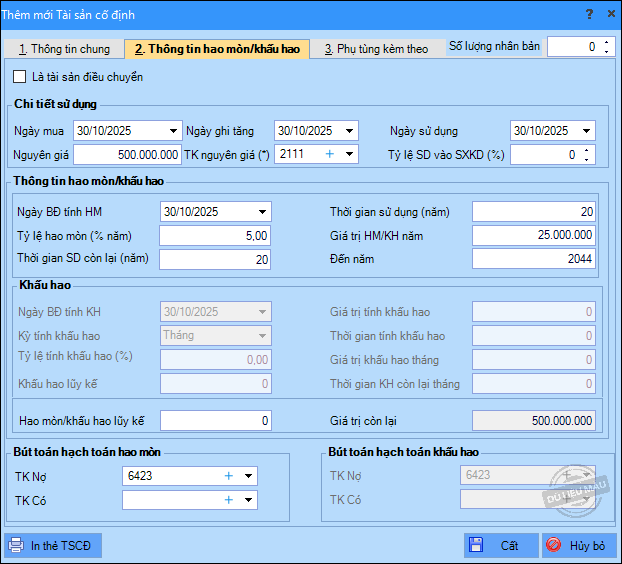Click plus icon in hao mòn TK Nợ field
The height and width of the screenshot is (564, 622).
228,476
